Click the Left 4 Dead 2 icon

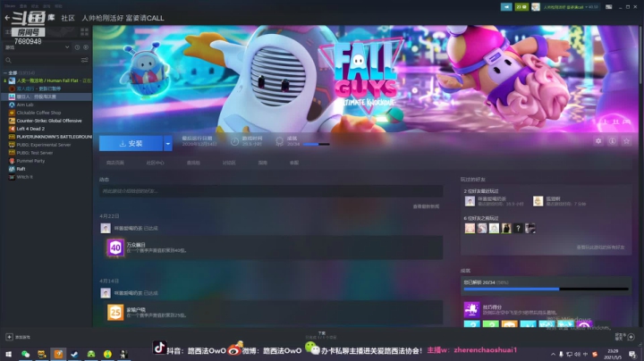[12, 129]
